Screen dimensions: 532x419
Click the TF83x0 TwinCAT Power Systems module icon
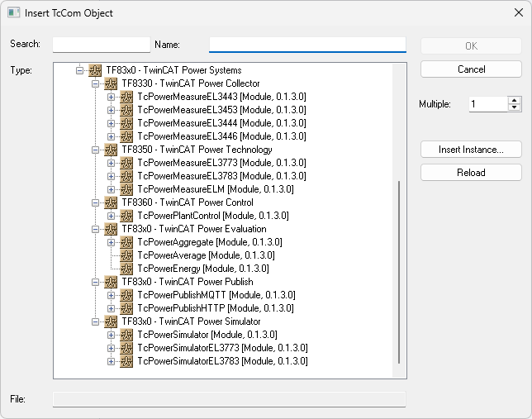pos(95,70)
